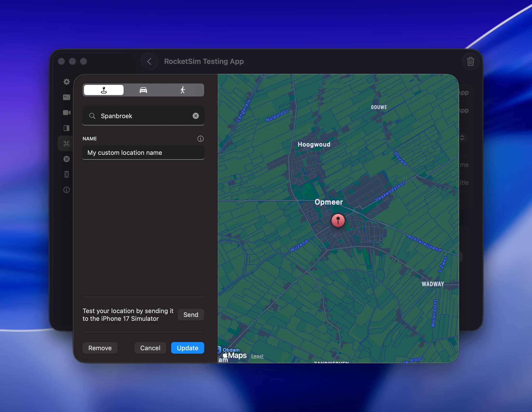Click the Langereis waterway label
The width and height of the screenshot is (532, 412).
pos(243,111)
